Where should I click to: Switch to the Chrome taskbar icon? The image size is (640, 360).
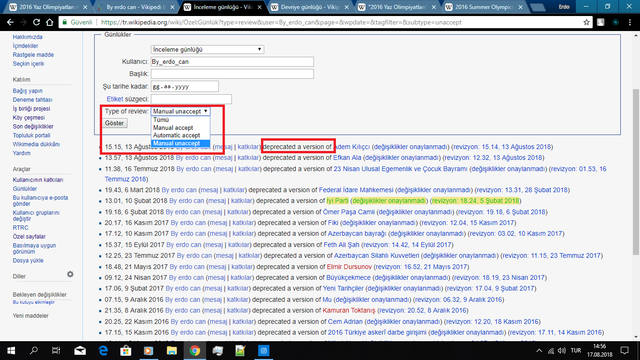[195, 351]
